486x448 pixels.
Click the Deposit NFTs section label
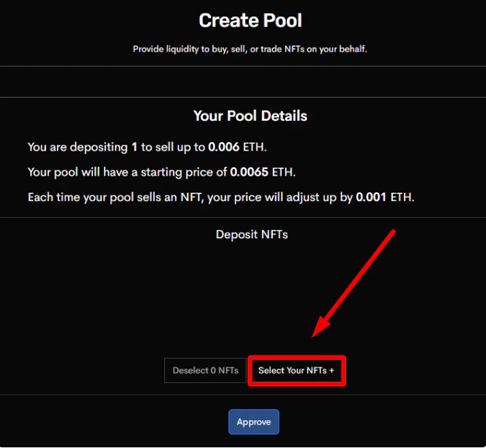(252, 234)
